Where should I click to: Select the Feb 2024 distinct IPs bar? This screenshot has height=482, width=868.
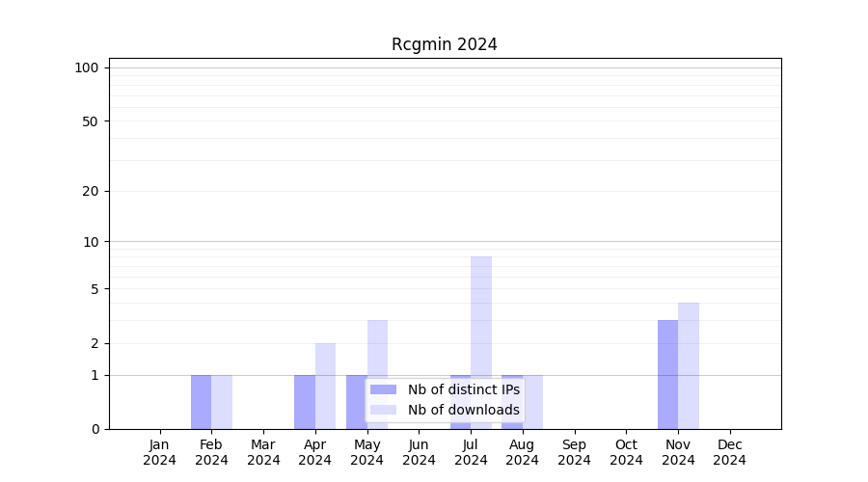pos(201,402)
